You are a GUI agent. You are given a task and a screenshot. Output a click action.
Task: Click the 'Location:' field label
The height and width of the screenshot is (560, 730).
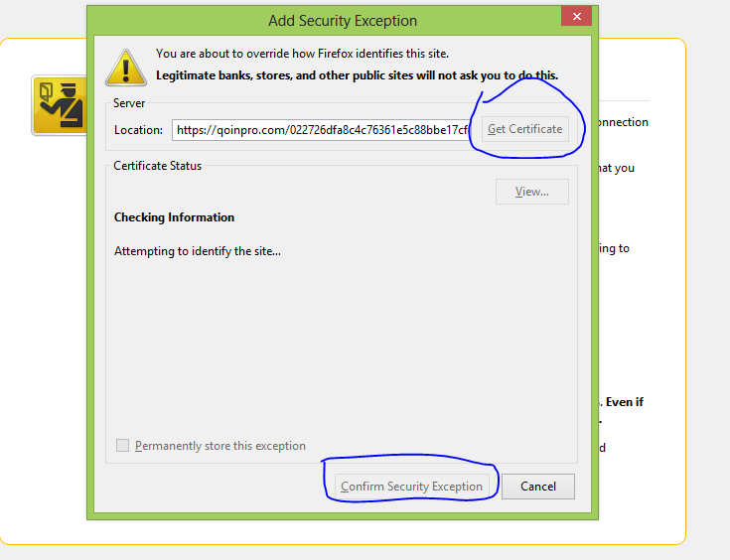[x=138, y=130]
